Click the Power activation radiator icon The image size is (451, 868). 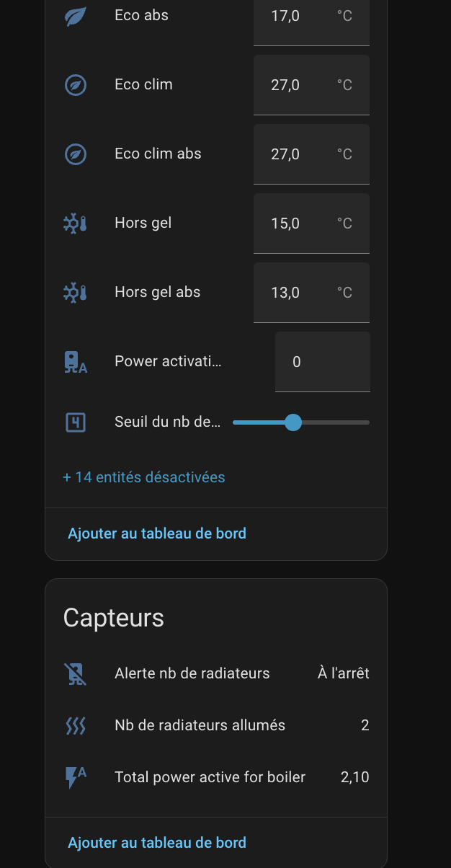click(76, 362)
